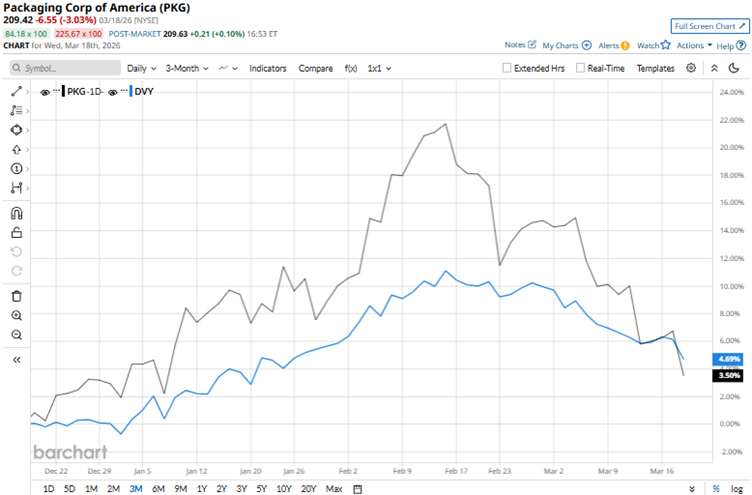Open the numbered label tool
This screenshot has width=752, height=495.
pos(16,169)
